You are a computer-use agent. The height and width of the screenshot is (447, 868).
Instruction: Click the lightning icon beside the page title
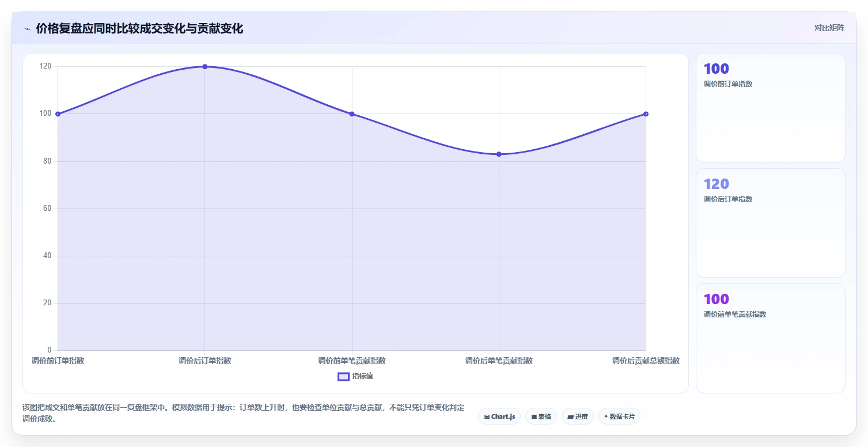27,29
